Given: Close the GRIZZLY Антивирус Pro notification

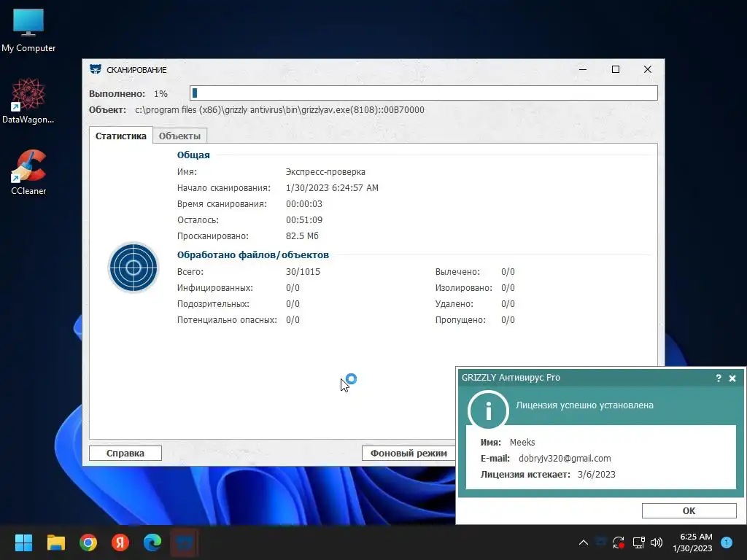Looking at the screenshot, I should [732, 378].
